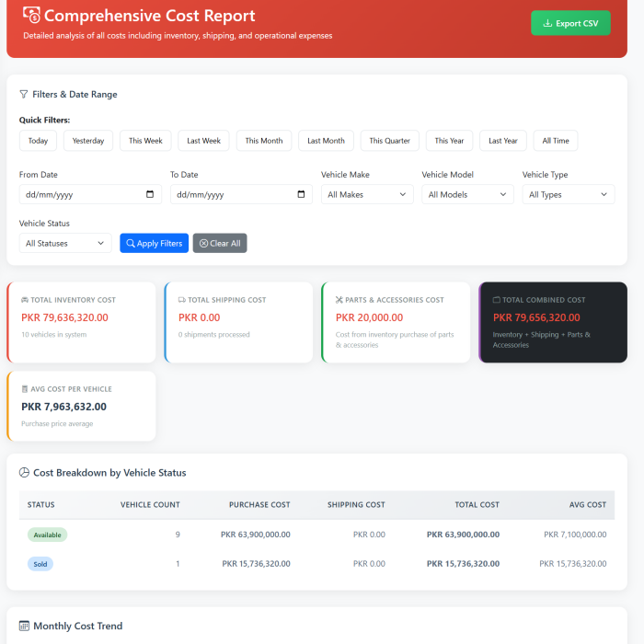Click into the From Date input field
Viewport: 644px width, 644px height.
pos(78,195)
